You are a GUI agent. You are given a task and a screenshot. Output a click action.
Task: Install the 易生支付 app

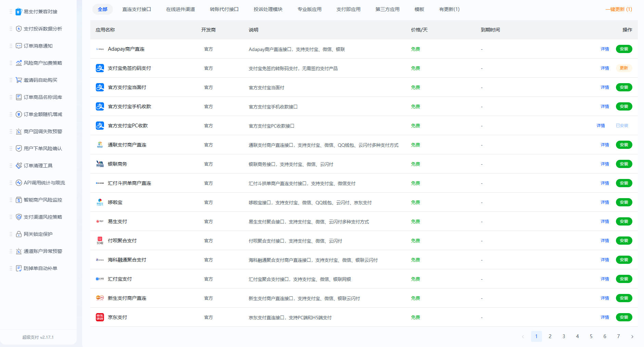624,221
